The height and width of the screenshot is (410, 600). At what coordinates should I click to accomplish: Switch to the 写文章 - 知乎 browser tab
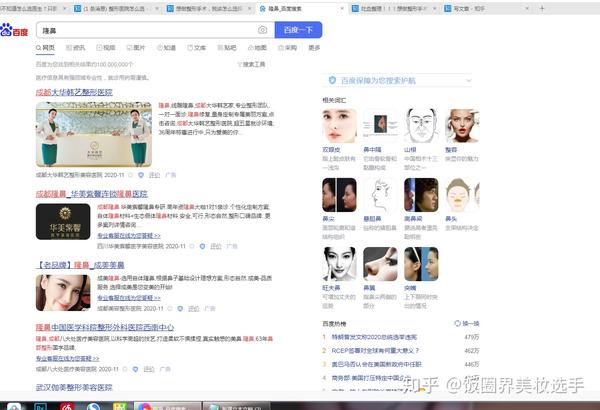click(486, 8)
